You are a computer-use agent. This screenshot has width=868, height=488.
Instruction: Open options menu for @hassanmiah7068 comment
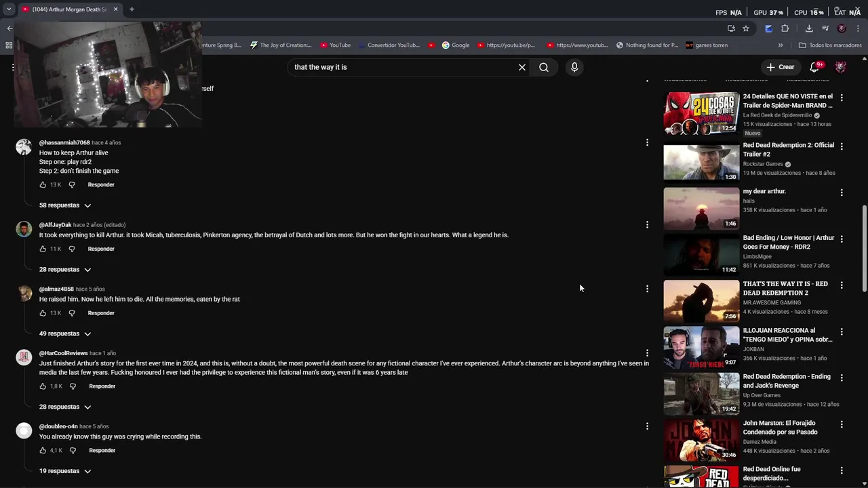[647, 142]
